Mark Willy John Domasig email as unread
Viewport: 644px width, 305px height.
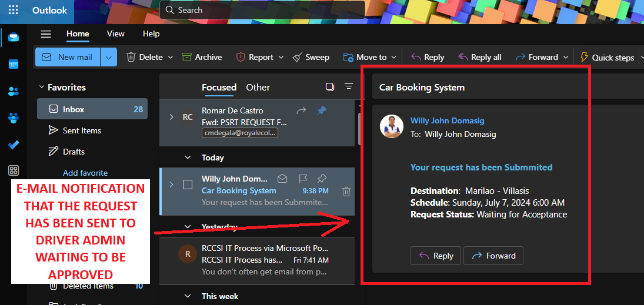[282, 179]
